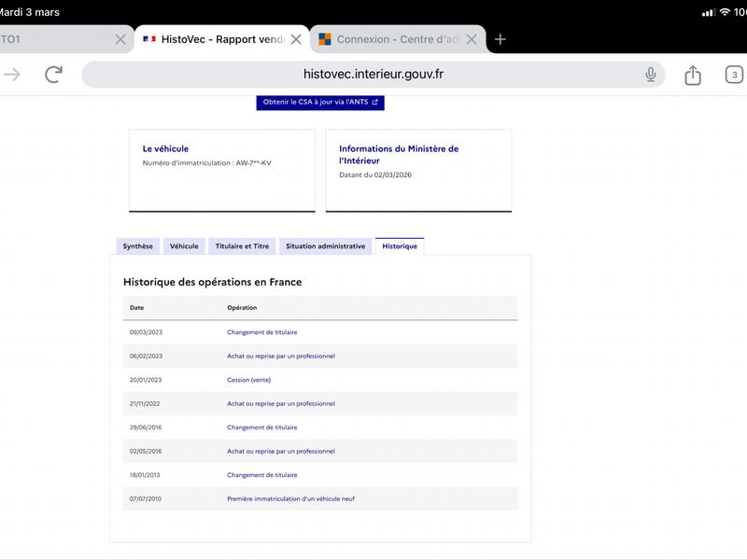Tap the forward navigation arrow
Viewport: 747px width, 560px height.
[x=12, y=75]
